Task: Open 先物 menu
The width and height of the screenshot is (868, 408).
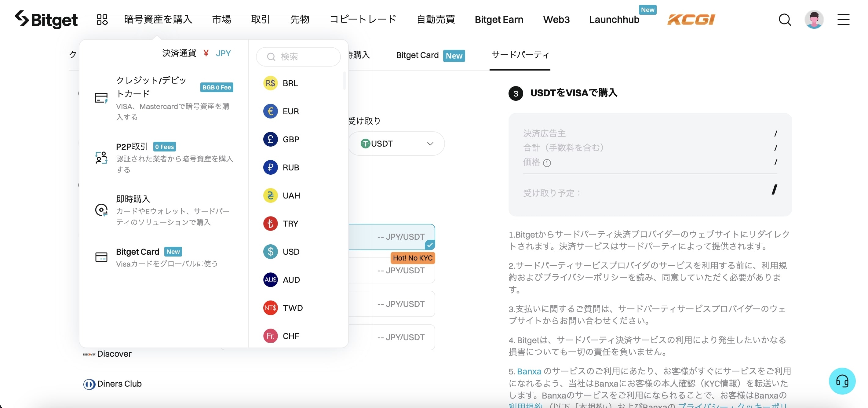Action: point(300,20)
